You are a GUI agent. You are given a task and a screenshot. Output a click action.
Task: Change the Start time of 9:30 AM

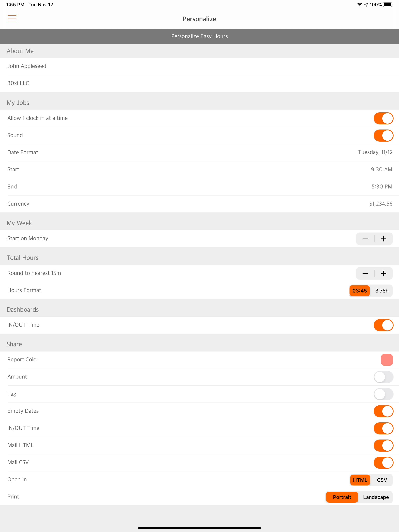tap(199, 169)
